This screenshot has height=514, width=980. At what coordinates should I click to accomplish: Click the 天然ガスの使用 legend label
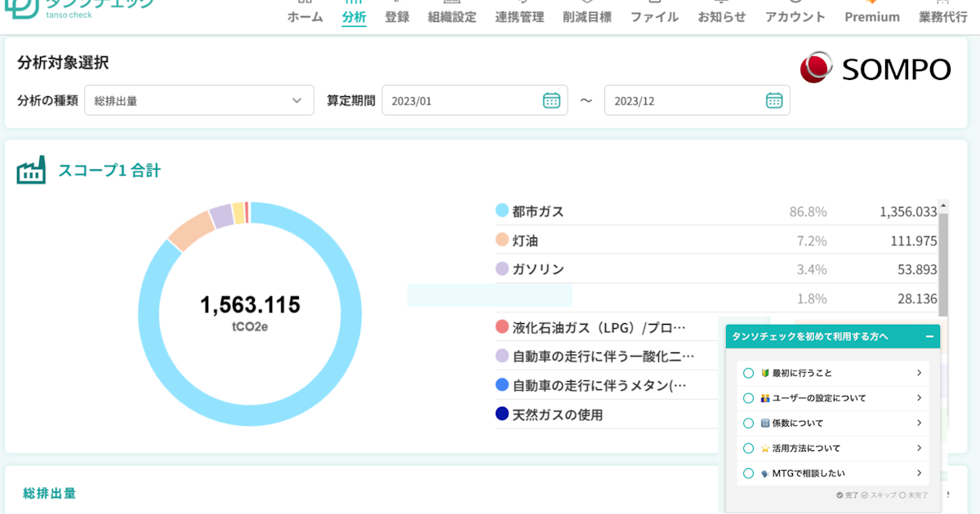tap(558, 414)
